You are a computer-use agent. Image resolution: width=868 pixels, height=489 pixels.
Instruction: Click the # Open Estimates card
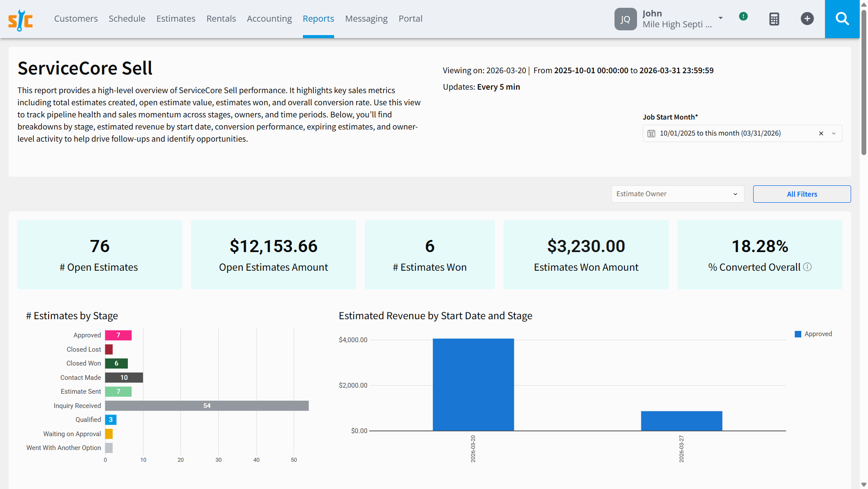click(100, 255)
